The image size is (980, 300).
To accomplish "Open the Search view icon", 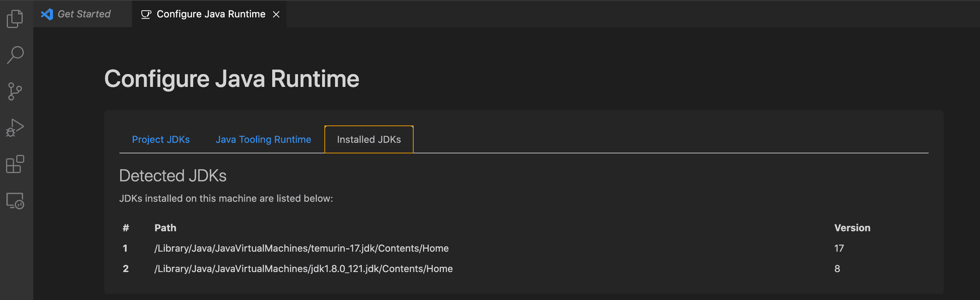I will coord(15,55).
